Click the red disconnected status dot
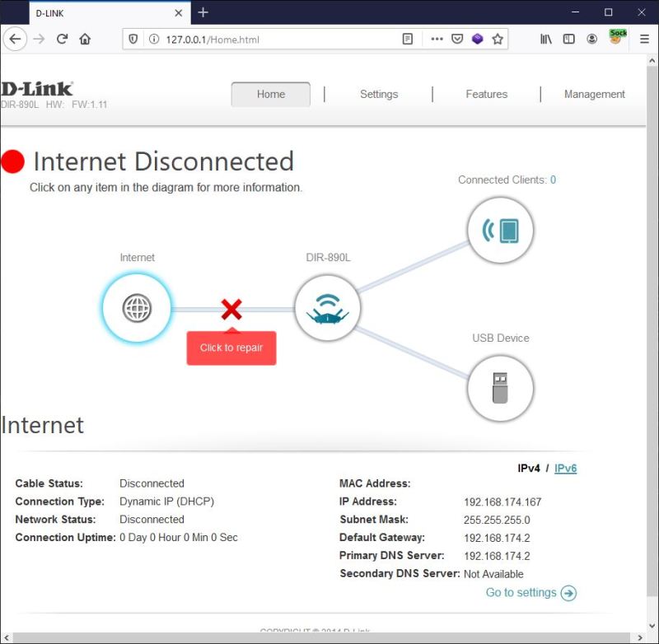This screenshot has width=659, height=644. [x=12, y=161]
